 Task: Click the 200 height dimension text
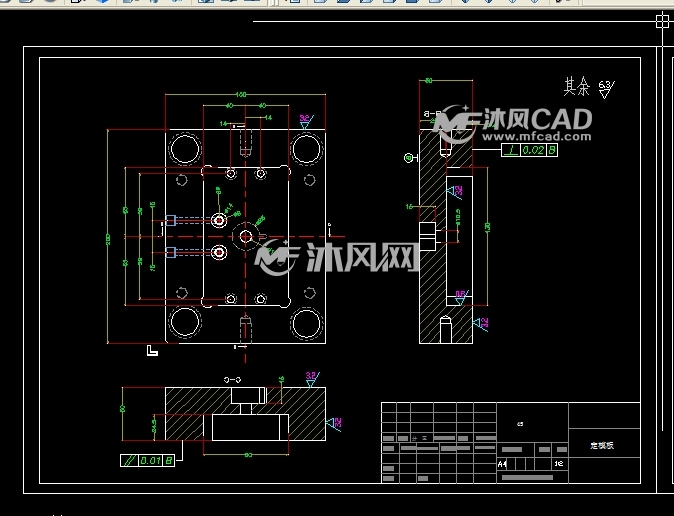108,239
